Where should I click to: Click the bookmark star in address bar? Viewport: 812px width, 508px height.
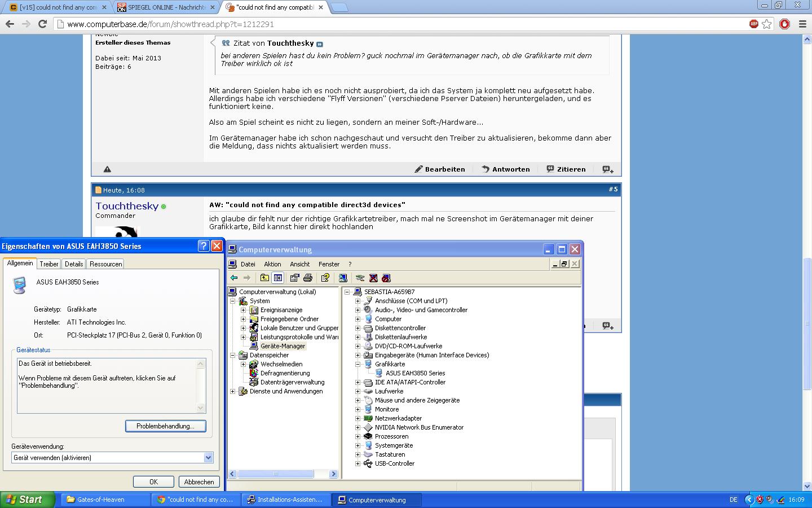point(766,24)
